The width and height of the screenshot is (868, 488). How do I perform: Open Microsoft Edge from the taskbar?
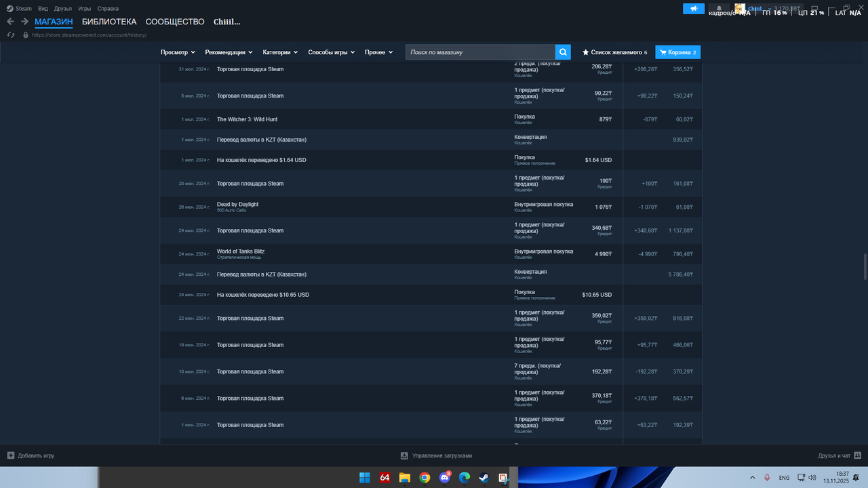tap(465, 477)
